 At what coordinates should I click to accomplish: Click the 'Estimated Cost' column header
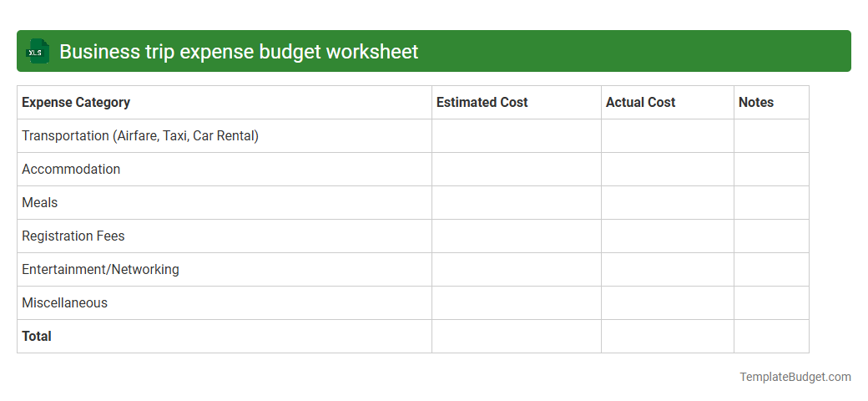(x=517, y=103)
